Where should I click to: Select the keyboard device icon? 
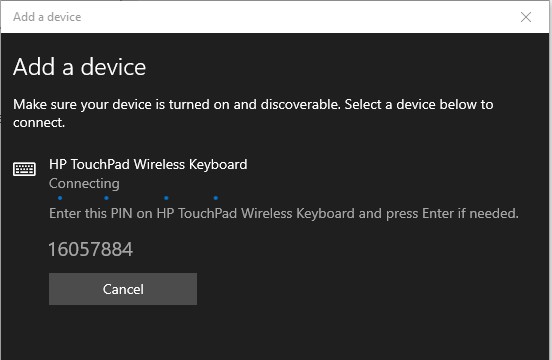coord(24,169)
